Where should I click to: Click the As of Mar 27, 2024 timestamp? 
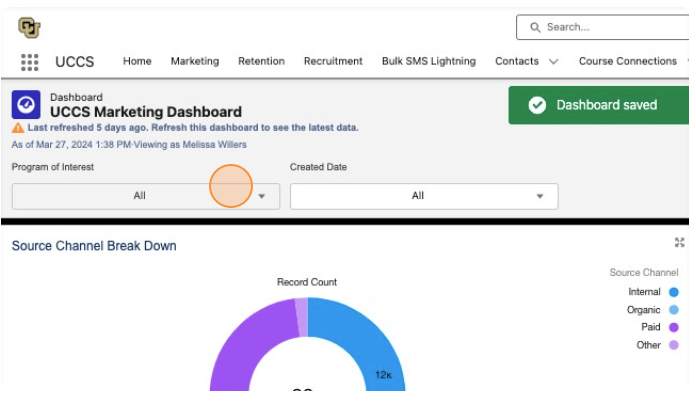point(71,145)
